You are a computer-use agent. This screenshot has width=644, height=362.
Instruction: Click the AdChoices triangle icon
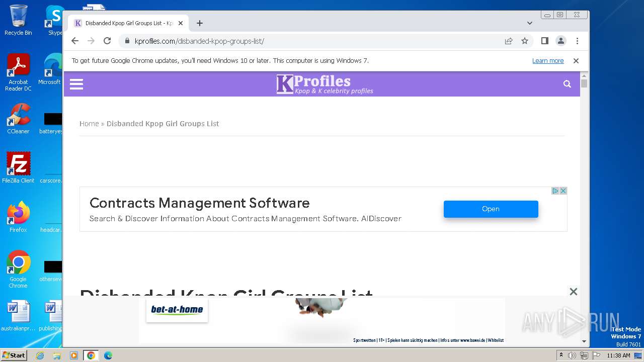coord(555,191)
